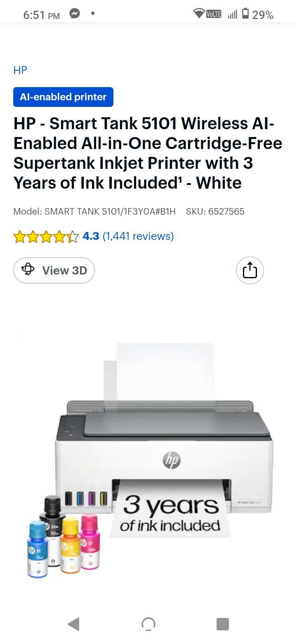Tap the 3D rotate icon

coord(28,269)
